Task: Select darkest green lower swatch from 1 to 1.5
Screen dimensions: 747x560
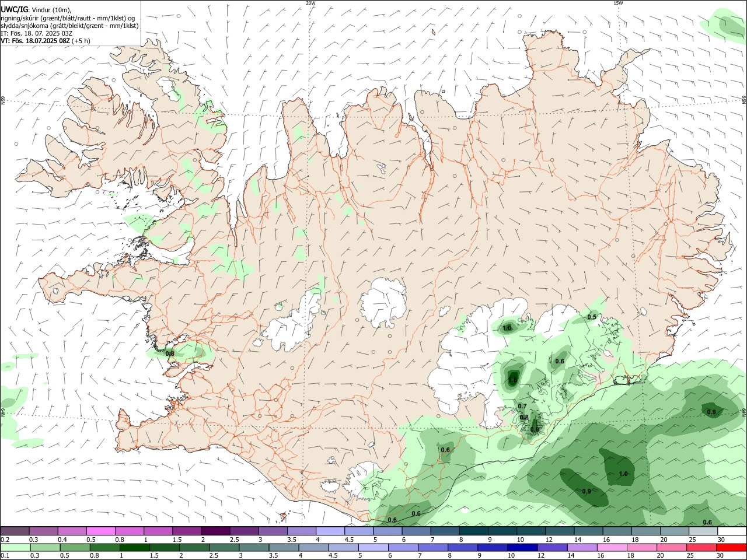Action: point(134,547)
